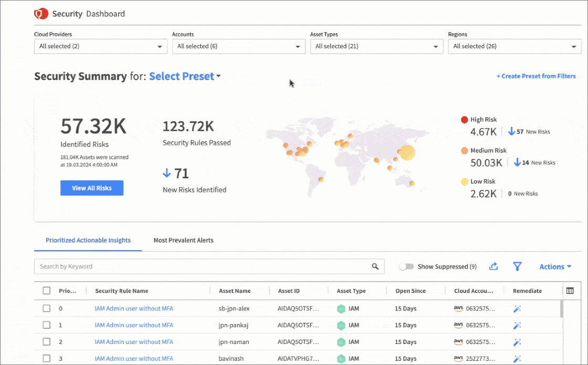Click down arrow beside 71 new risks
This screenshot has height=365, width=588.
pyautogui.click(x=167, y=173)
